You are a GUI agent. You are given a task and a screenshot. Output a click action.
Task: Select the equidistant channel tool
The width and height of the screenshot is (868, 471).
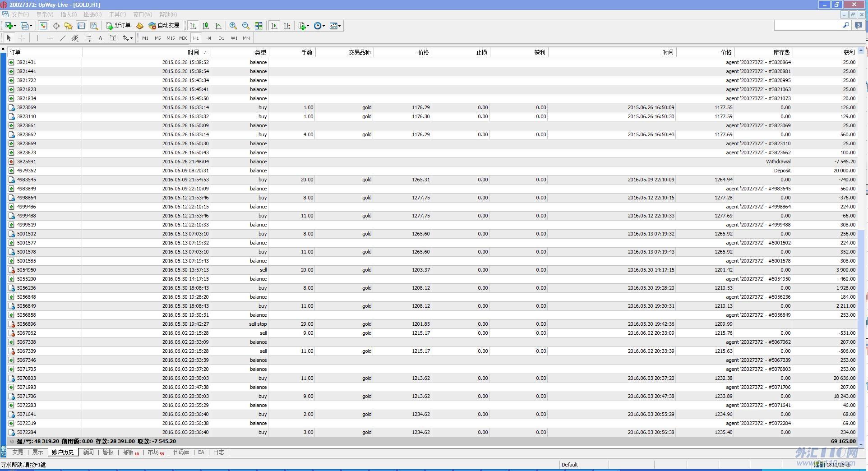pos(75,38)
